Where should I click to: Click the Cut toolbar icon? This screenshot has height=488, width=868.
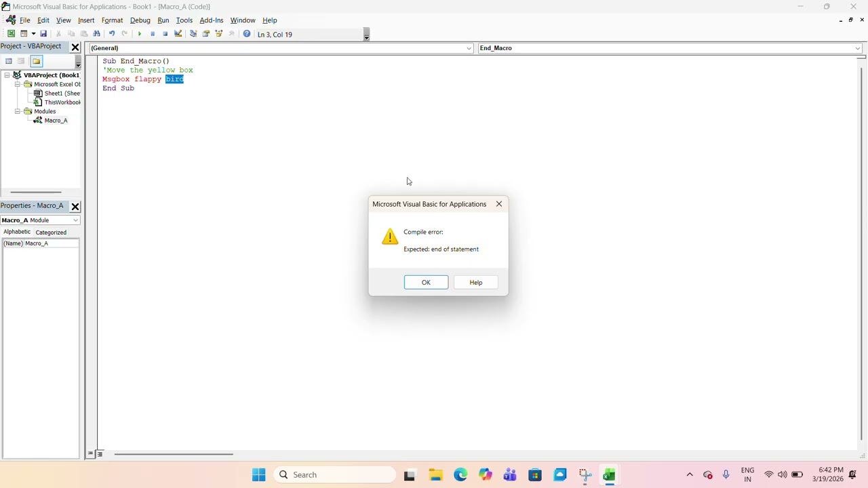58,34
